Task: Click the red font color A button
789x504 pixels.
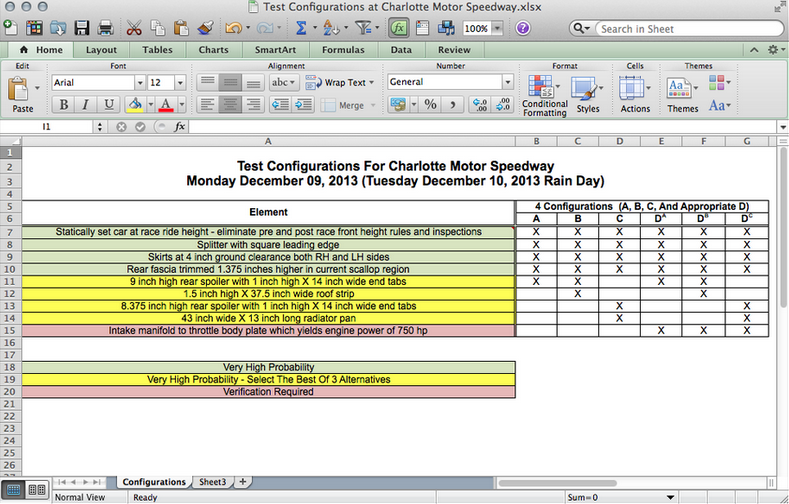Action: [x=166, y=105]
